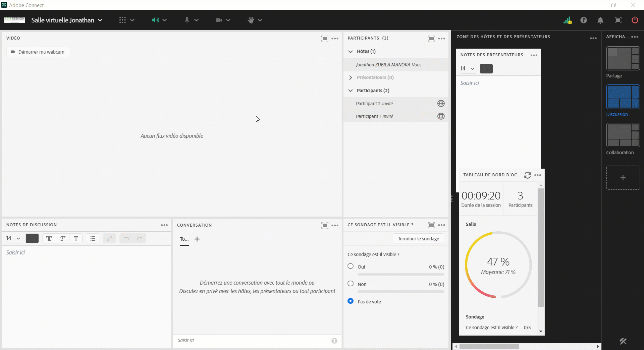
Task: Insert link in discussion notes
Action: pos(109,239)
